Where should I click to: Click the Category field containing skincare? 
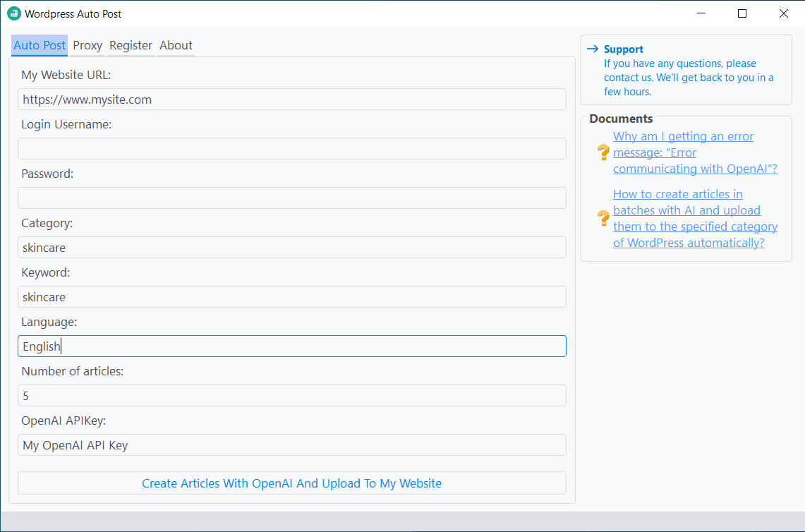[292, 248]
